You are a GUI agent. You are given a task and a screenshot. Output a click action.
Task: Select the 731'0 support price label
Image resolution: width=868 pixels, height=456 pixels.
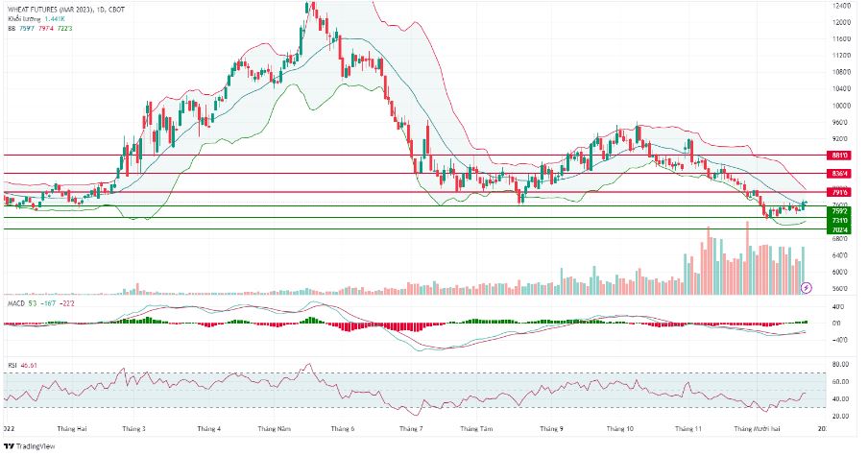point(839,220)
